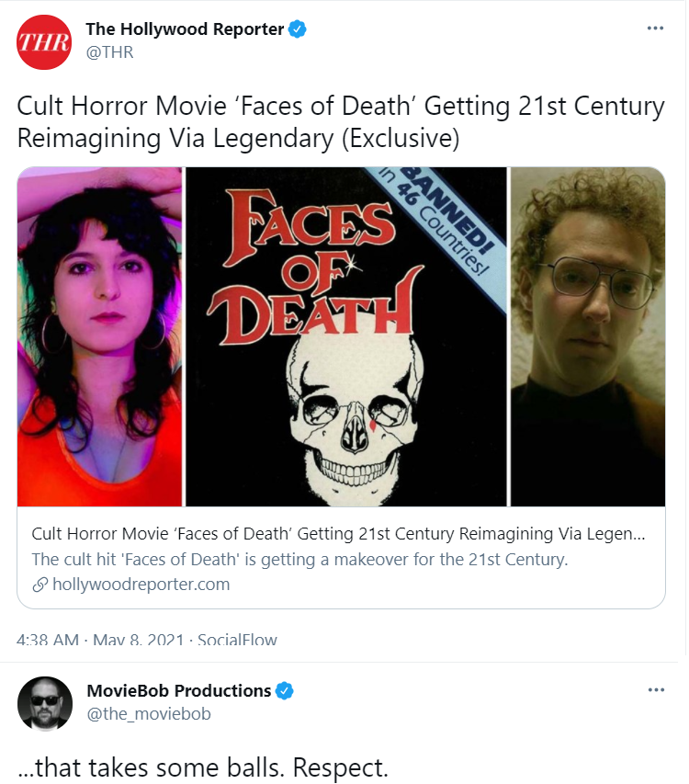Click the MovieBob Productions display name
Screen dimensions: 689x784
point(179,690)
